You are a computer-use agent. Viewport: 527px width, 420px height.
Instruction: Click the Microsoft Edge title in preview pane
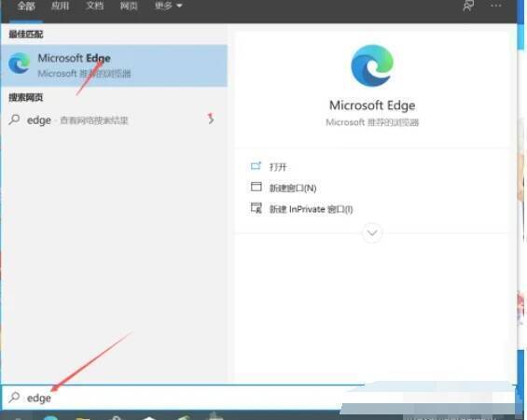(x=372, y=105)
